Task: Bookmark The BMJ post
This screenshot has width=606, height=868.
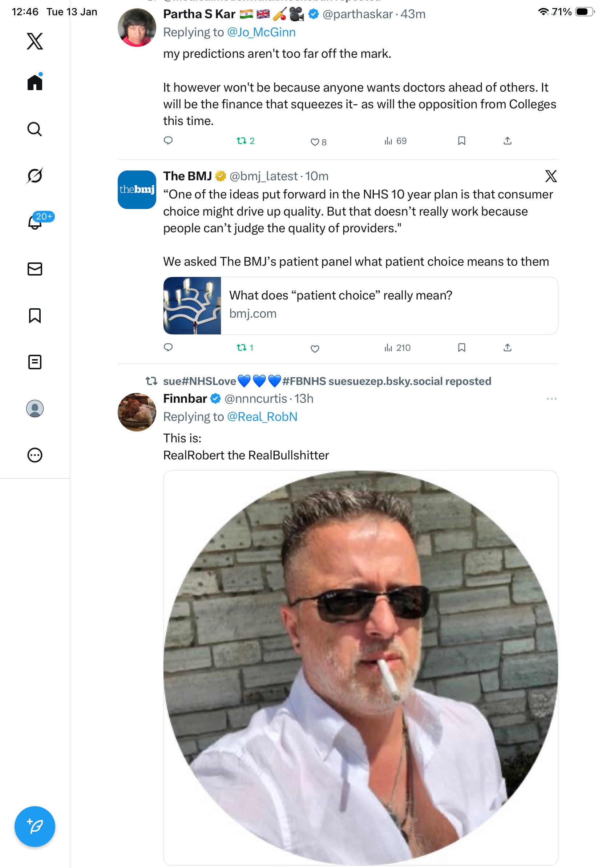Action: 461,347
